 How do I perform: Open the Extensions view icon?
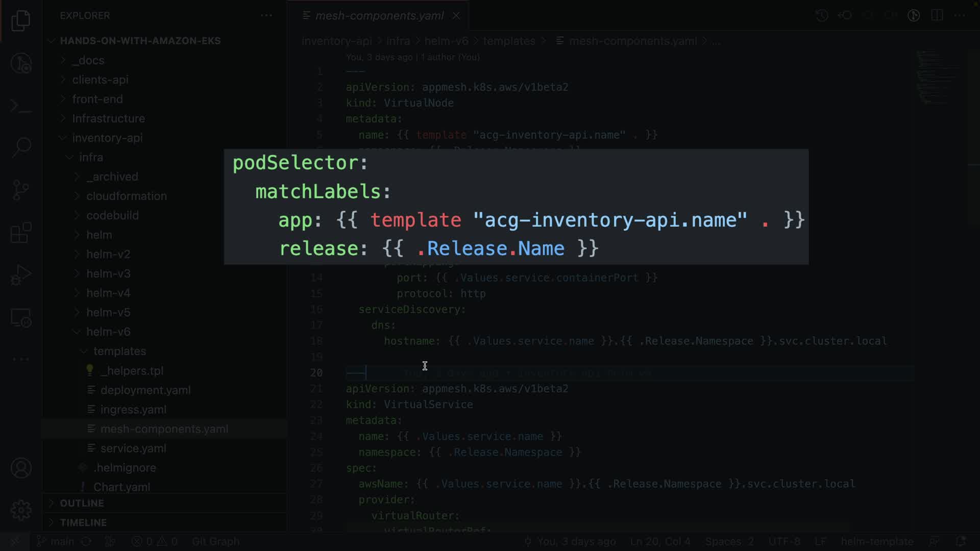21,233
